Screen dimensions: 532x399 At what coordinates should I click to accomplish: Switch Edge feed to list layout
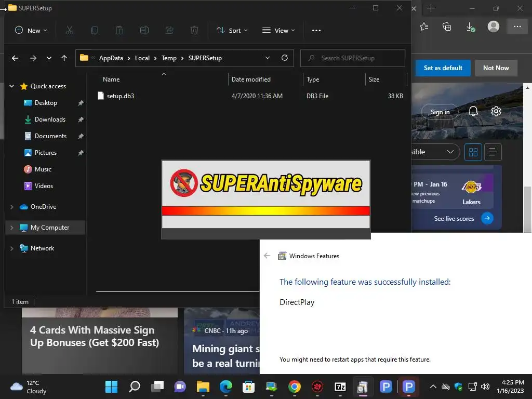click(493, 152)
